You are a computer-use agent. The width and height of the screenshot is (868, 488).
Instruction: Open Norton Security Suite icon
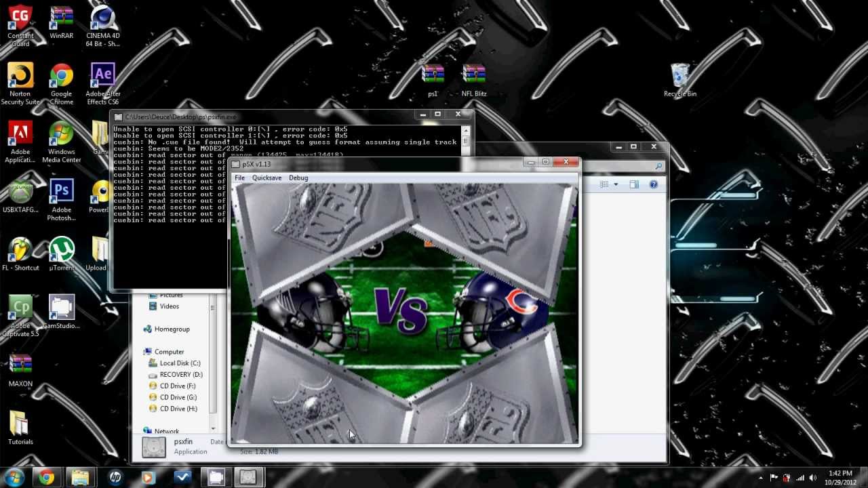[x=20, y=84]
